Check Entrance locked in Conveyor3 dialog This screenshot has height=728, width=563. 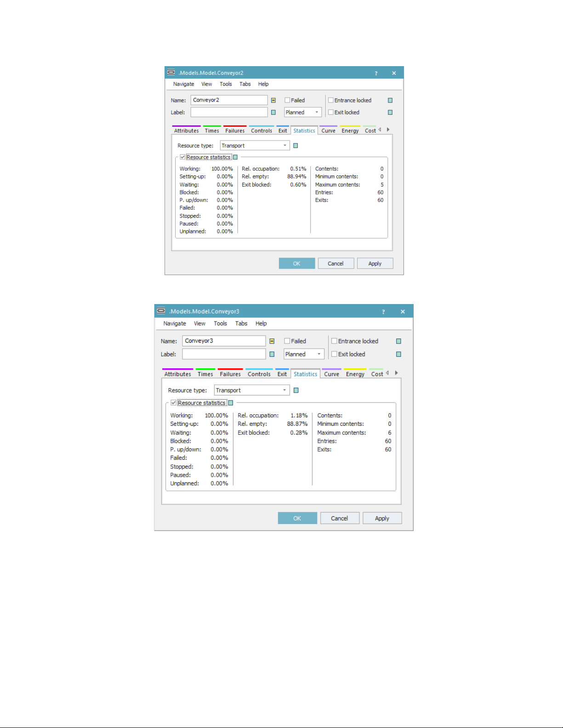(334, 341)
